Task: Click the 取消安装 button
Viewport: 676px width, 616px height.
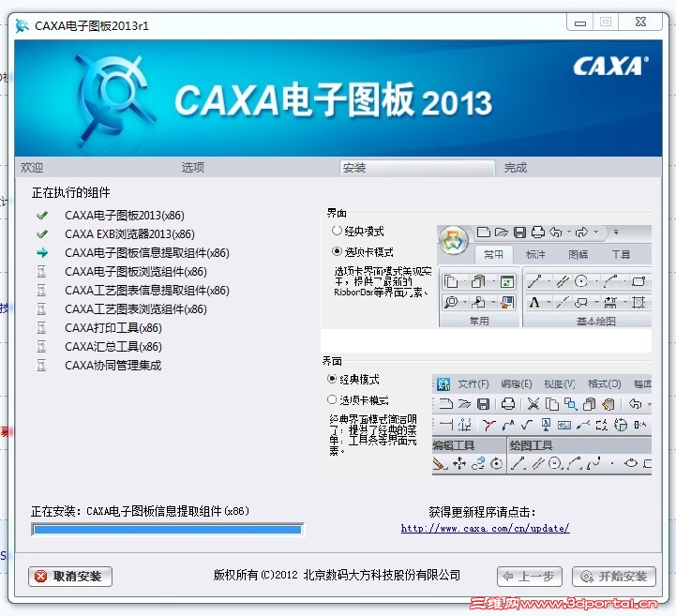Action: coord(70,577)
